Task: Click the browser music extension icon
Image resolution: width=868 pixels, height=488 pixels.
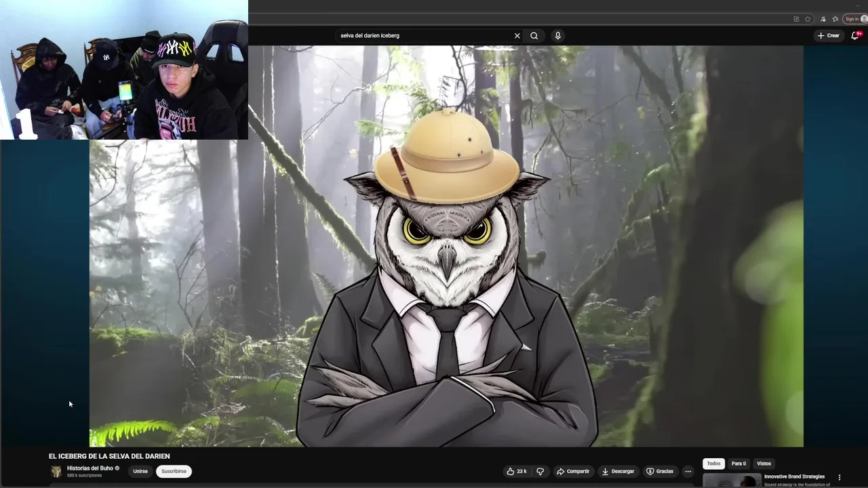Action: point(823,19)
